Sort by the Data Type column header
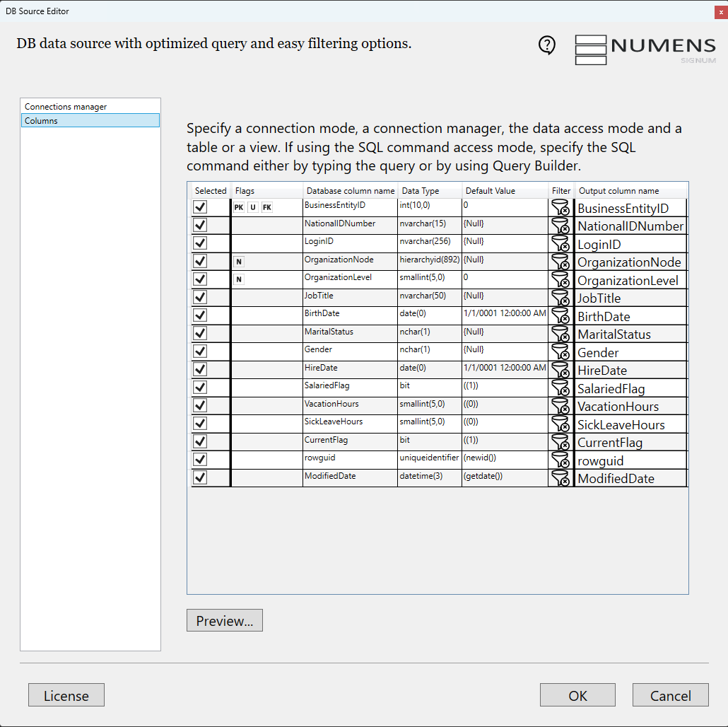This screenshot has height=727, width=728. click(x=421, y=191)
